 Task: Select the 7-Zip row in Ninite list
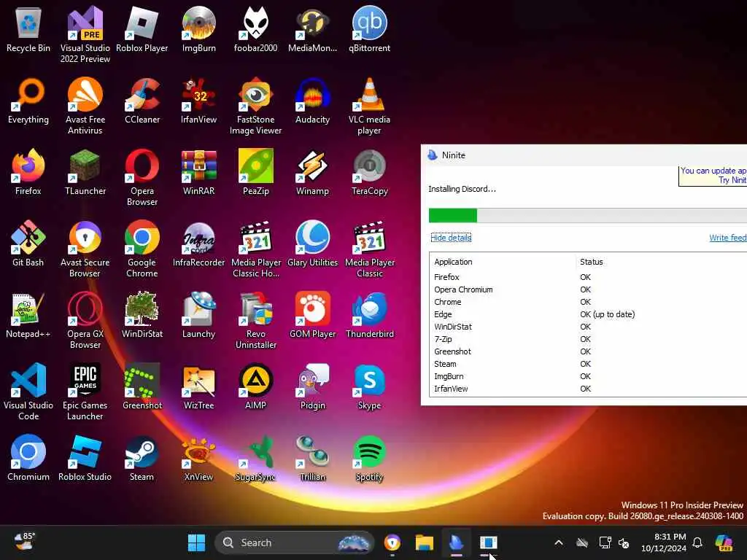[588, 339]
